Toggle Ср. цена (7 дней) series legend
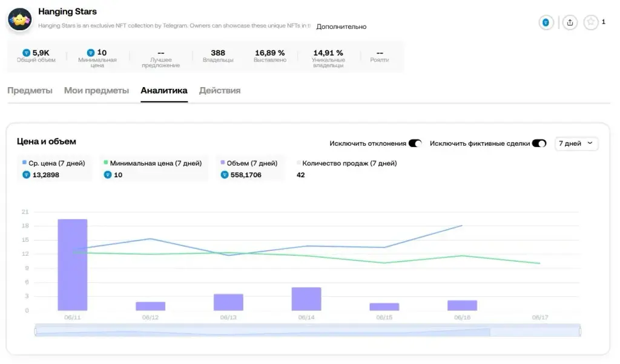The width and height of the screenshot is (620, 364). click(54, 163)
